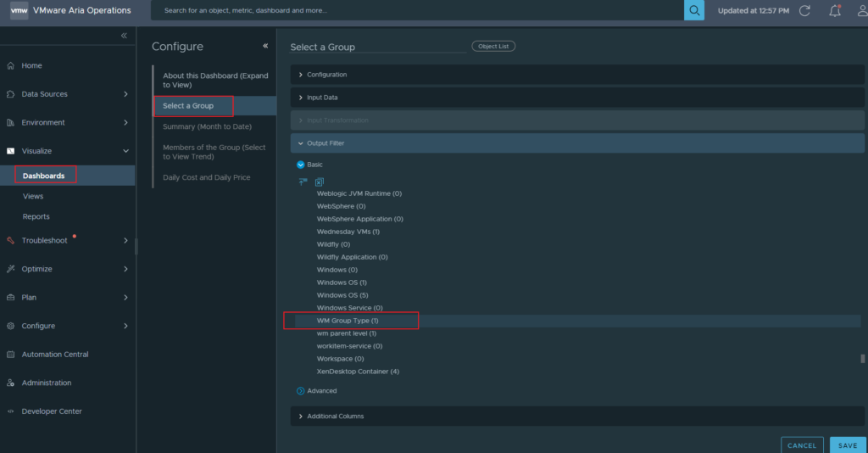Click the filter list scrollbar thumb
The height and width of the screenshot is (453, 868).
[862, 359]
